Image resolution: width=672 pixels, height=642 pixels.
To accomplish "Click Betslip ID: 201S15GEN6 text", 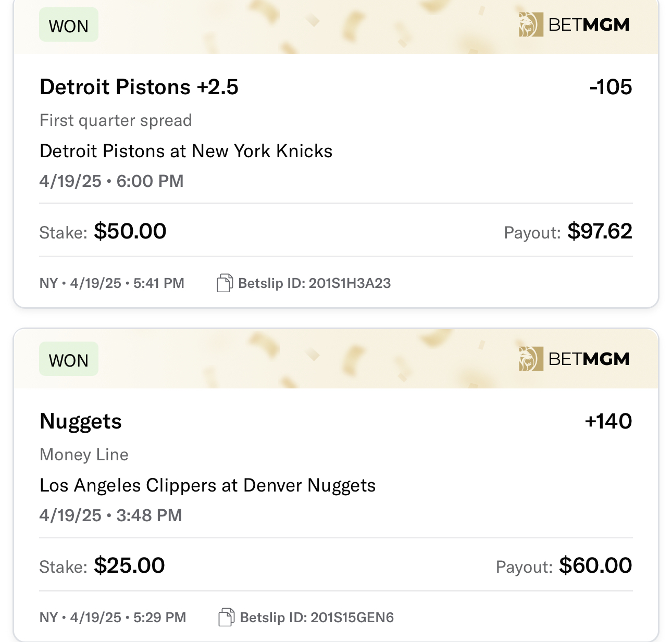I will pos(317,618).
